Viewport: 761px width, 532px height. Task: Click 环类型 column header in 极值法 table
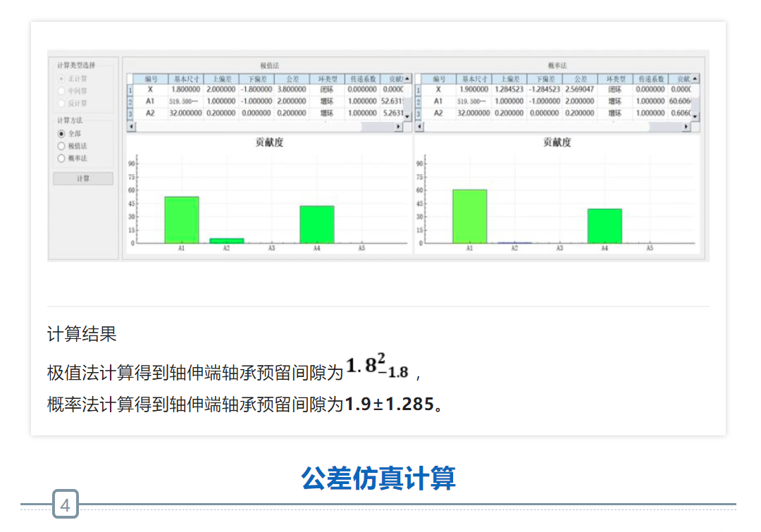[328, 79]
